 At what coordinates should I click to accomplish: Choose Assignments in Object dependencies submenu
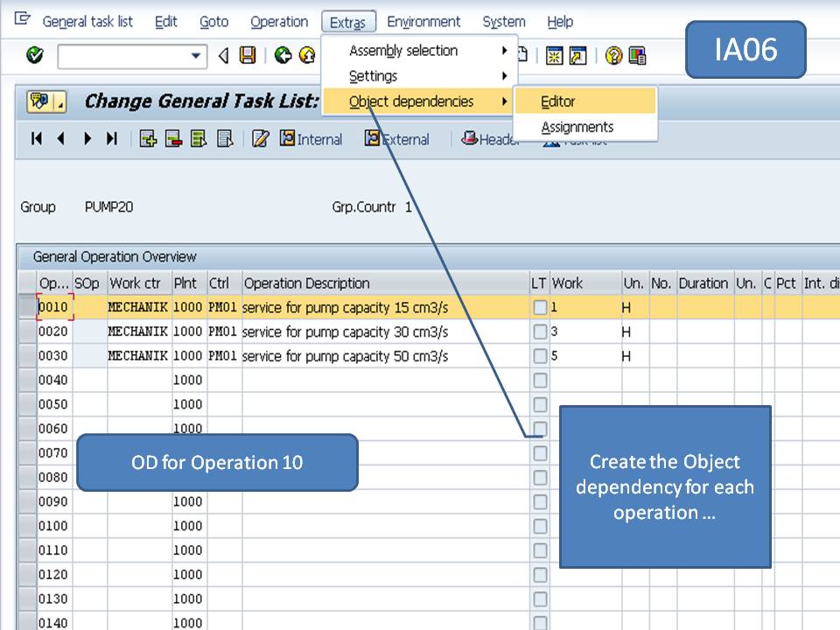tap(585, 127)
